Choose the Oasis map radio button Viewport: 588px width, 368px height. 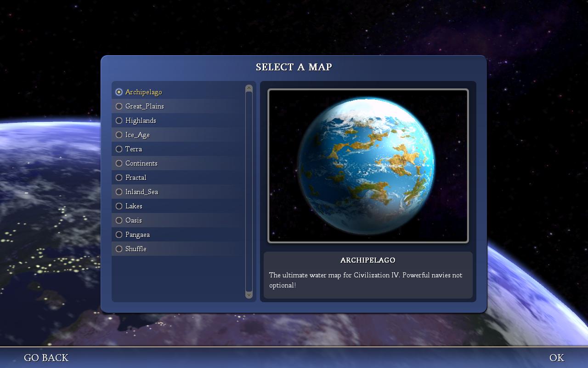(119, 220)
